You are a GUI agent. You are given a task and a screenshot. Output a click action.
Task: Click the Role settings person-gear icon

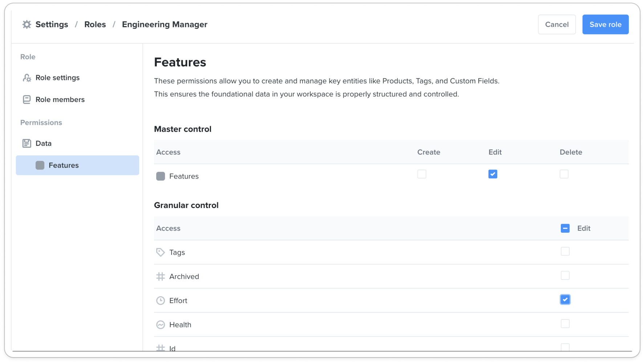(27, 78)
